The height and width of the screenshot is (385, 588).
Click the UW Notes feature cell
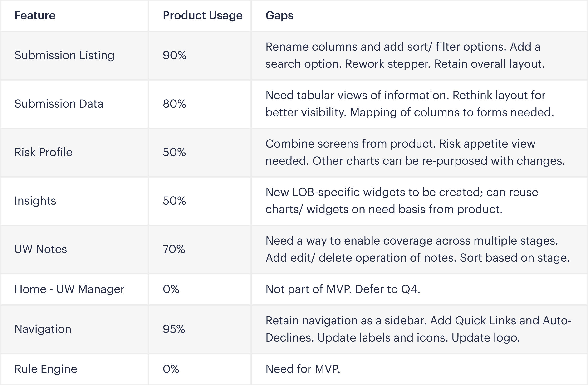click(40, 249)
